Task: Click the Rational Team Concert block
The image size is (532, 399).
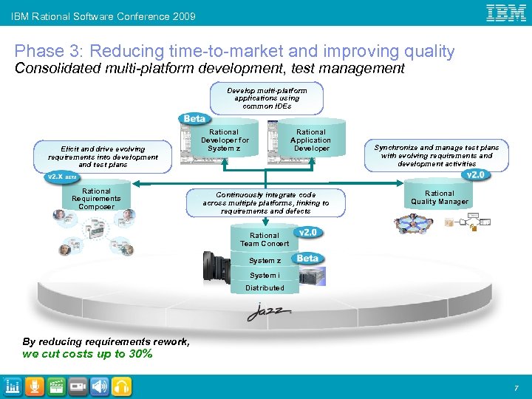Action: tap(265, 238)
